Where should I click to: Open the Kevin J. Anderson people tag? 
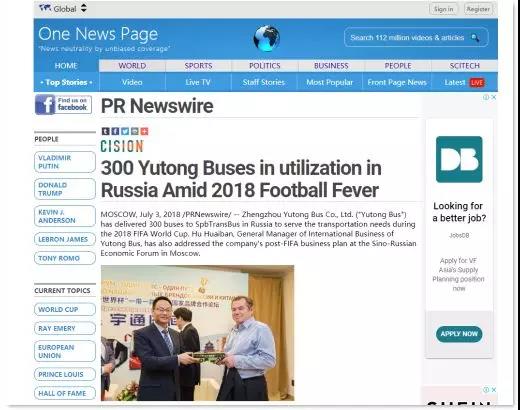[65, 216]
